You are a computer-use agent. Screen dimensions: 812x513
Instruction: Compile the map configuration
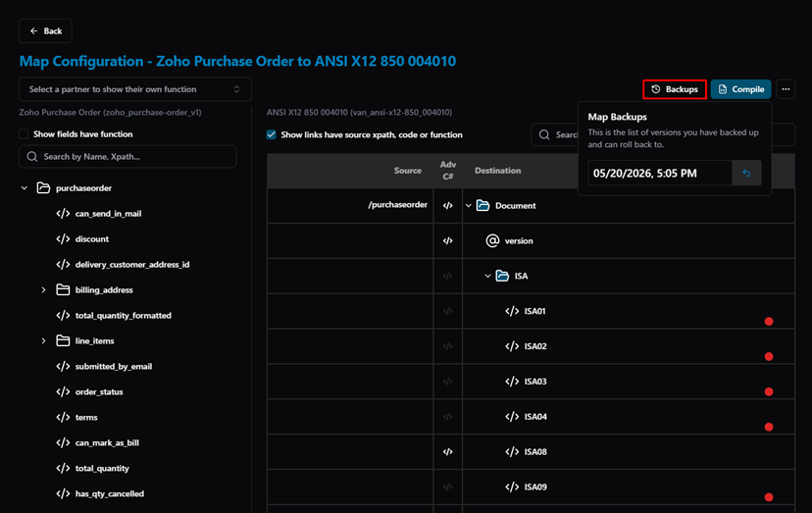tap(741, 89)
